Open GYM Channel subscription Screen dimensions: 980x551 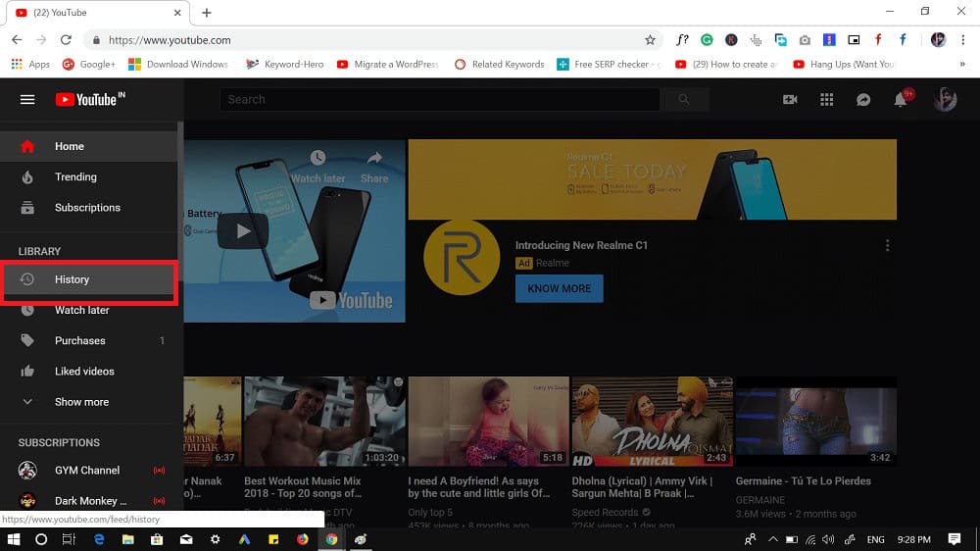pos(88,471)
